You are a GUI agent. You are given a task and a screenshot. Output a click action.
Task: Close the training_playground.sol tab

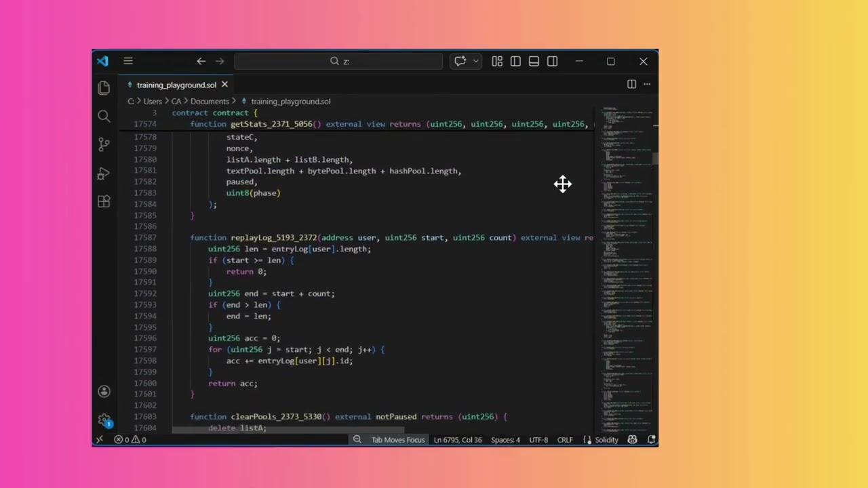pyautogui.click(x=224, y=85)
